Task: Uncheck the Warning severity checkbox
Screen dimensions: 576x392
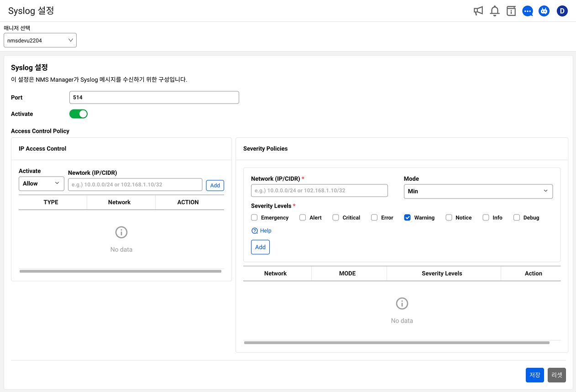Action: pos(408,218)
